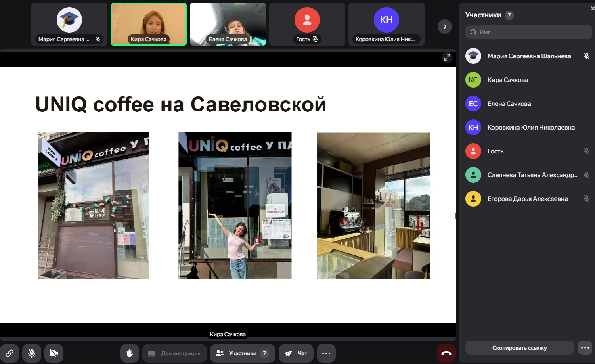The height and width of the screenshot is (364, 595).
Task: Click Мария Сергеевна Шальнева's graduation cap avatar in list
Action: (x=473, y=56)
